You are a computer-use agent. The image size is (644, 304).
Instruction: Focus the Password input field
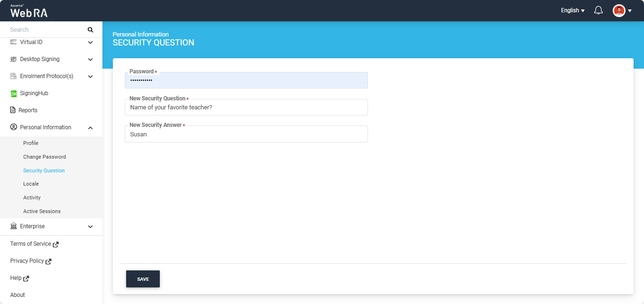pos(246,81)
